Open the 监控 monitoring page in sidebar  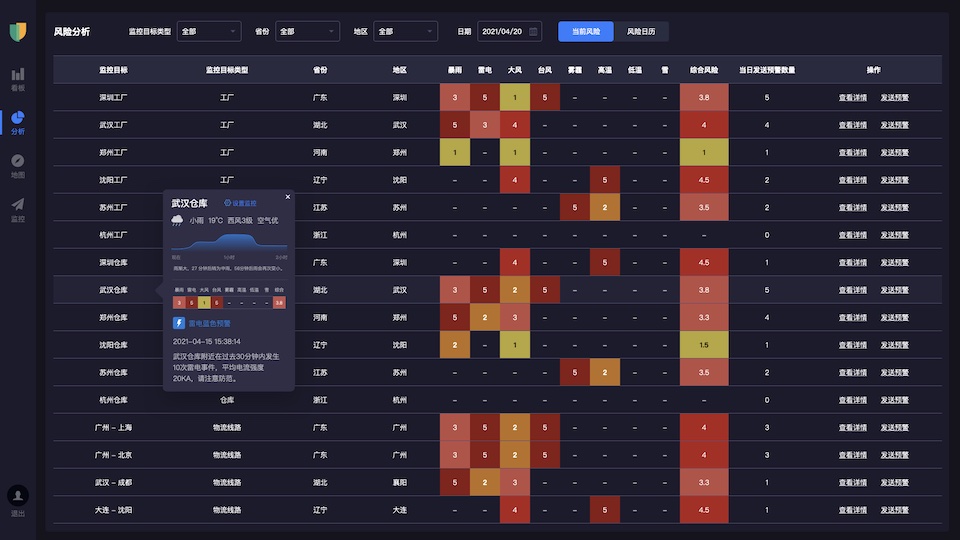(x=18, y=208)
